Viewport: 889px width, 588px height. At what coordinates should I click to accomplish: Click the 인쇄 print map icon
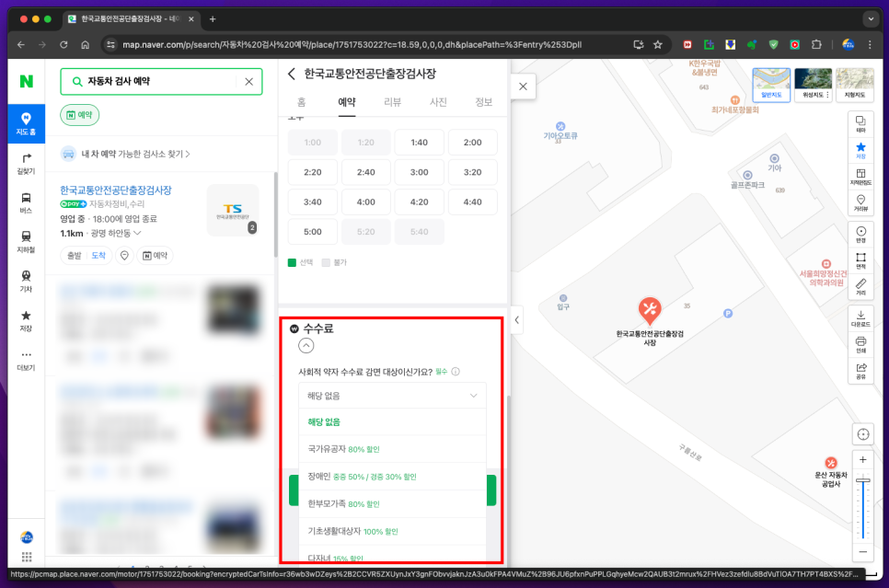coord(860,344)
